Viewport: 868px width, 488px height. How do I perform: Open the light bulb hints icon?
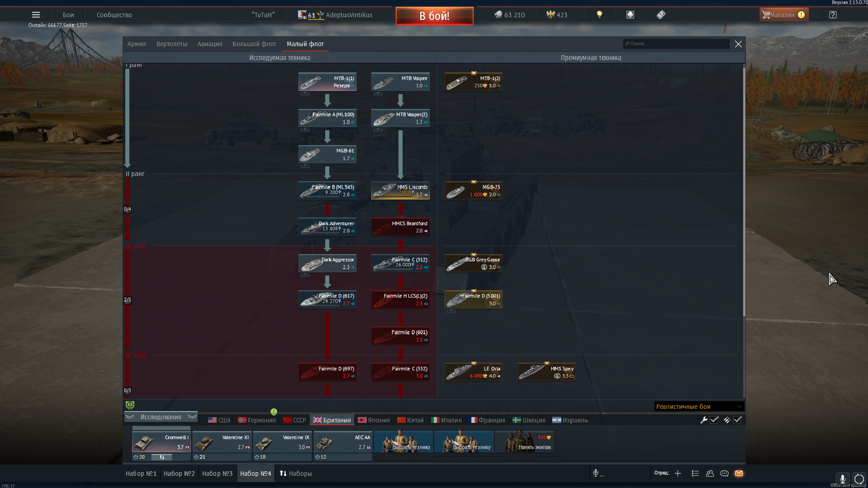[599, 14]
